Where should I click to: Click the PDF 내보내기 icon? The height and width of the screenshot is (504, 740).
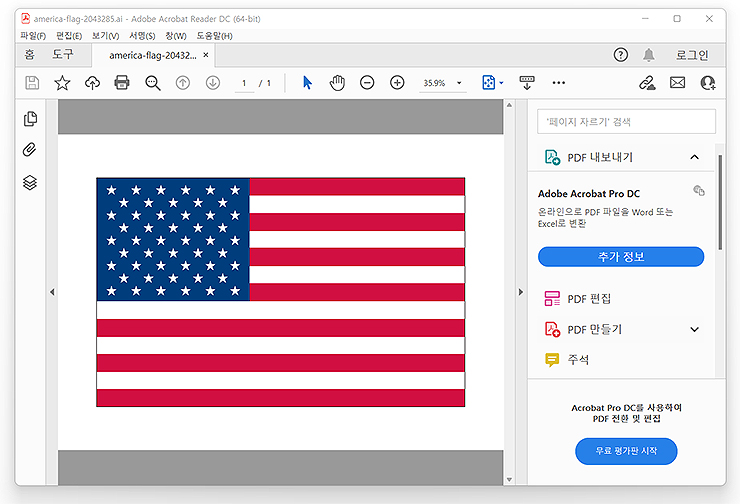pyautogui.click(x=552, y=157)
